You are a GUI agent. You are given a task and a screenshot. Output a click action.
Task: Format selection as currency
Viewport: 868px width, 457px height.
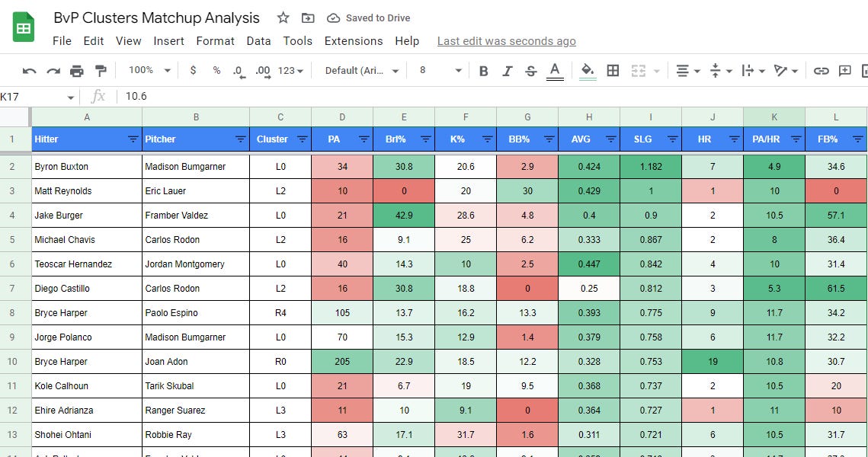(193, 70)
